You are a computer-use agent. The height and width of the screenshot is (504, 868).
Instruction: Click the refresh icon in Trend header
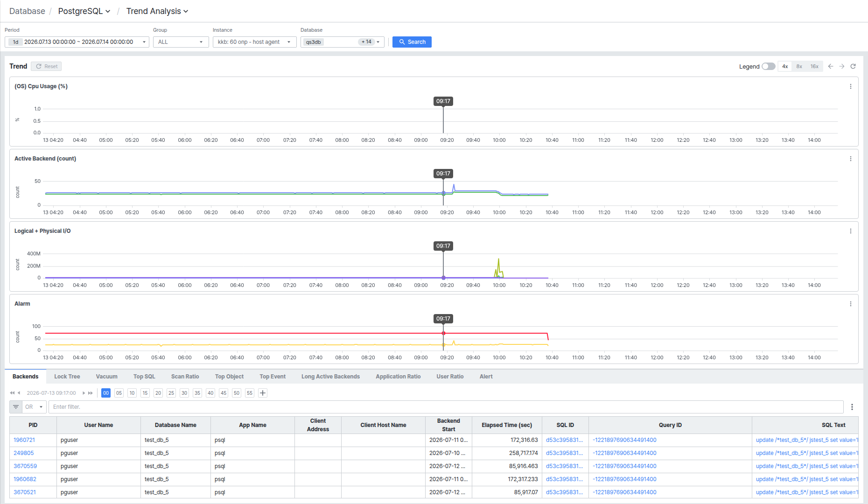pos(853,66)
